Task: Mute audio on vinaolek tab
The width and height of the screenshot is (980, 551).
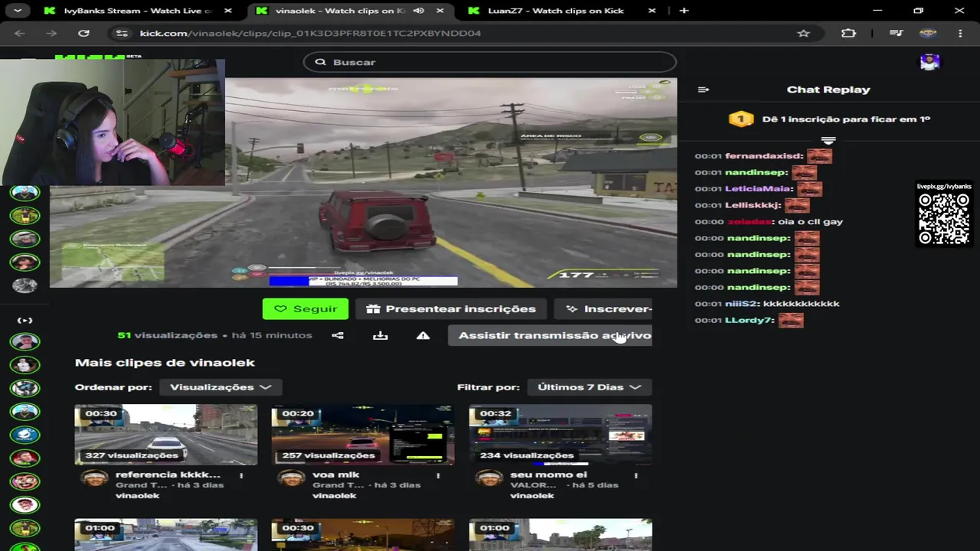Action: tap(419, 11)
